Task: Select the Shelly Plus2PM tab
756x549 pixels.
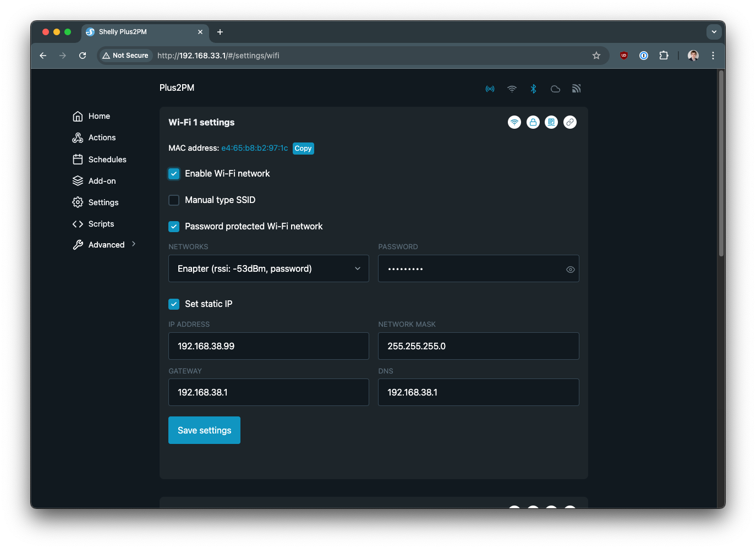Action: [x=145, y=32]
